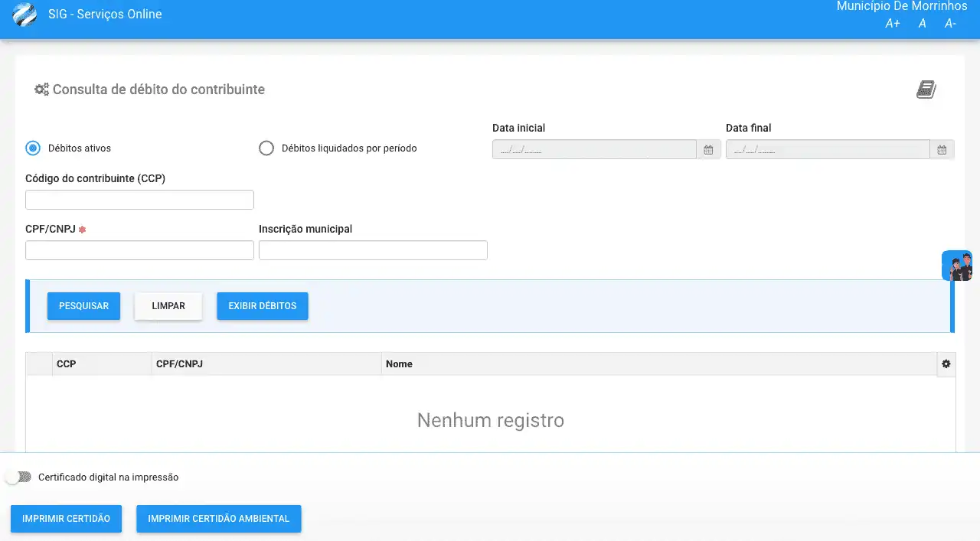This screenshot has width=980, height=541.
Task: Open the assistant avatar chat widget
Action: [957, 266]
